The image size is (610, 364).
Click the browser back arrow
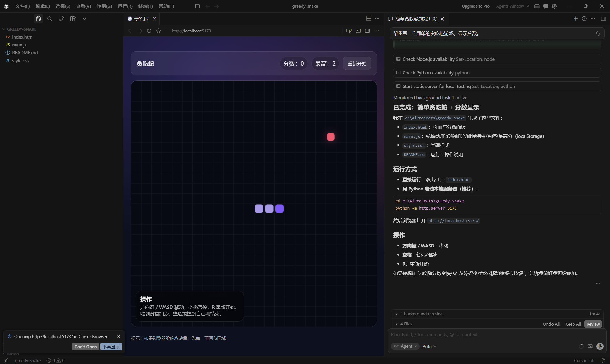(130, 31)
